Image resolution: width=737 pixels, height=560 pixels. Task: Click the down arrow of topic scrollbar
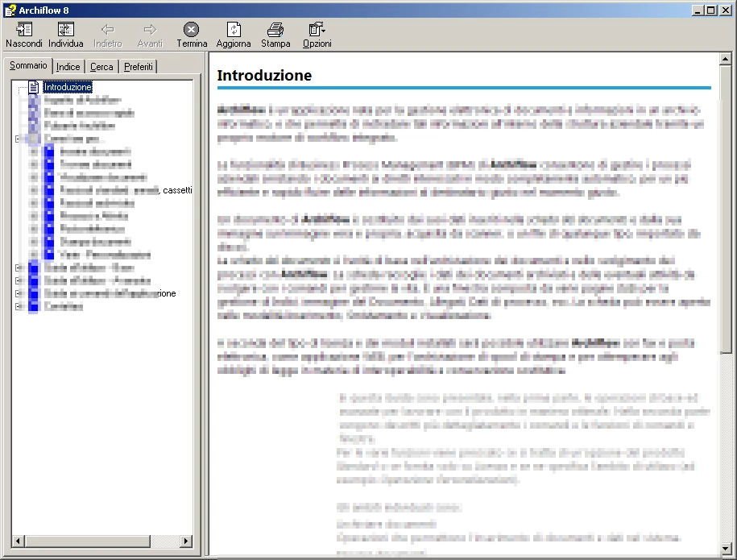point(725,548)
